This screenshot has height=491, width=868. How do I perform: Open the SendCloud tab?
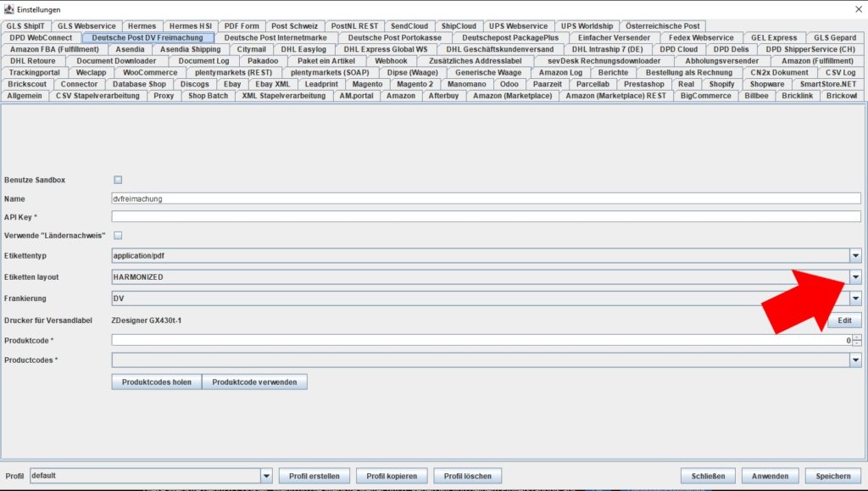point(409,26)
